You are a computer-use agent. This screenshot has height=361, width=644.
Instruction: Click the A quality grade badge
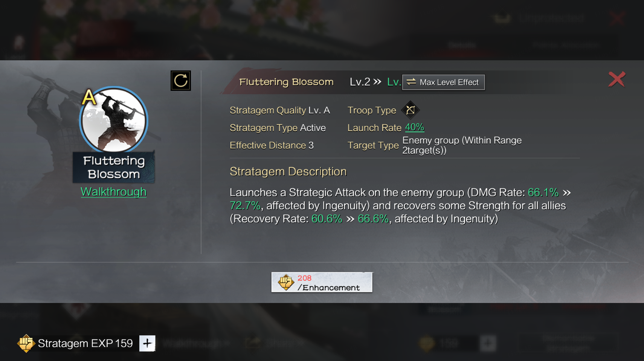[x=89, y=97]
